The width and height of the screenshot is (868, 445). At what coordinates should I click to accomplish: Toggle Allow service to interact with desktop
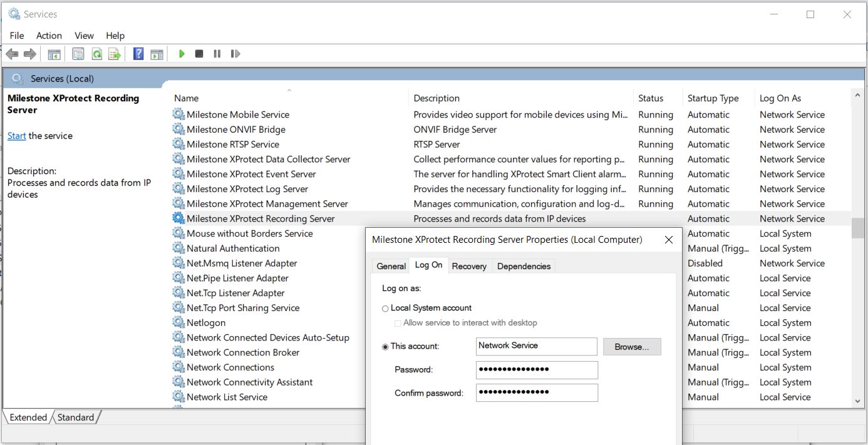pos(398,324)
